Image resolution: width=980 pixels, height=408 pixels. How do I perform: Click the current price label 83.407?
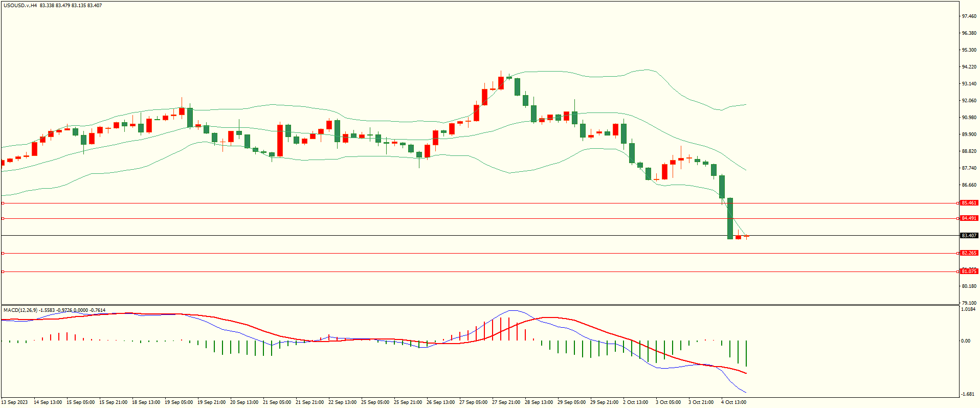[x=969, y=236]
